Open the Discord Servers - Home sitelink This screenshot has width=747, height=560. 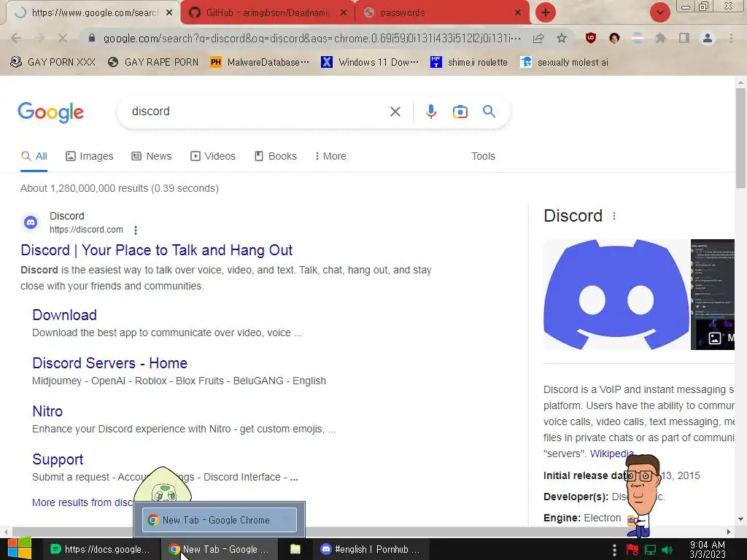pos(109,363)
